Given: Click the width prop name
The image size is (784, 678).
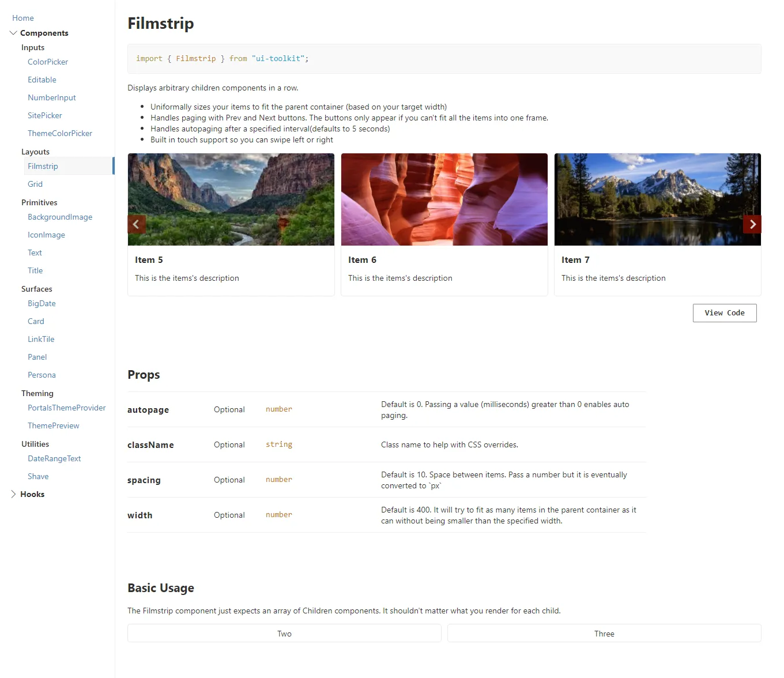Looking at the screenshot, I should pos(140,515).
